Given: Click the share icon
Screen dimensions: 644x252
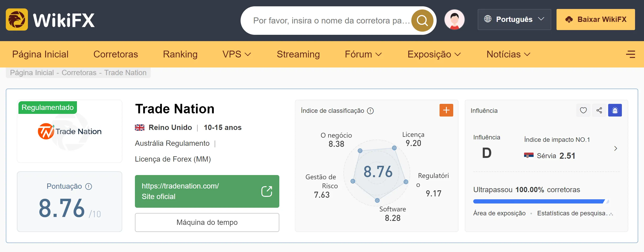Looking at the screenshot, I should 599,110.
